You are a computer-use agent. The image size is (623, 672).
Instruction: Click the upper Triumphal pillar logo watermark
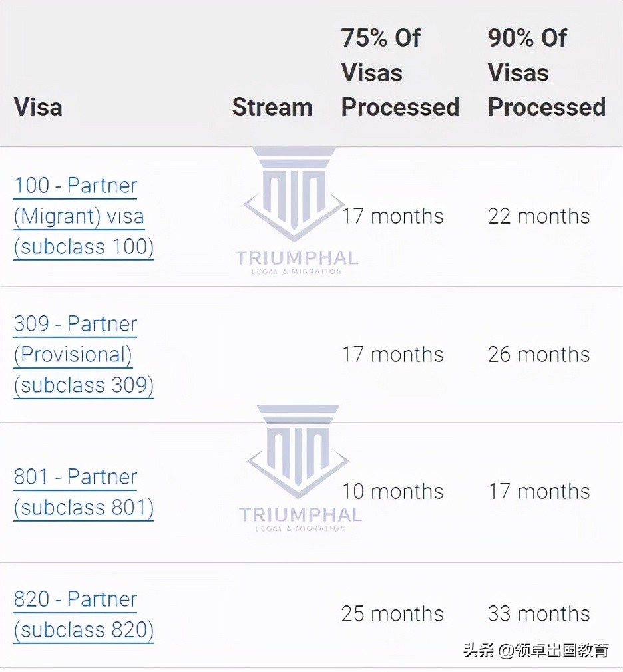(x=294, y=194)
